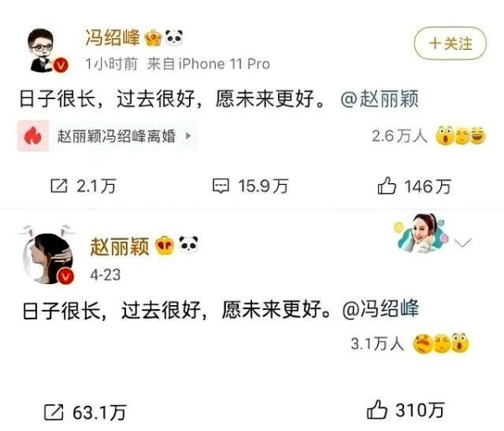Click the panda badge next to 赵丽颖
The height and width of the screenshot is (431, 504).
188,244
